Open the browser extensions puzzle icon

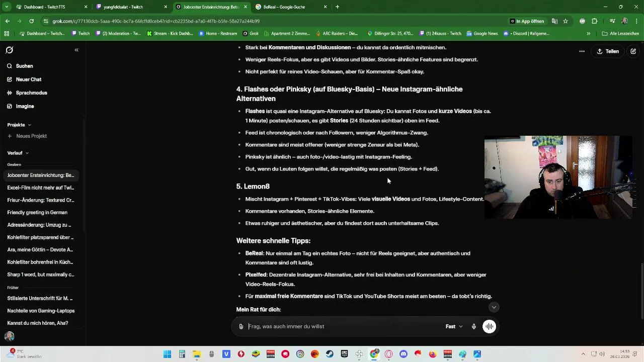(594, 21)
